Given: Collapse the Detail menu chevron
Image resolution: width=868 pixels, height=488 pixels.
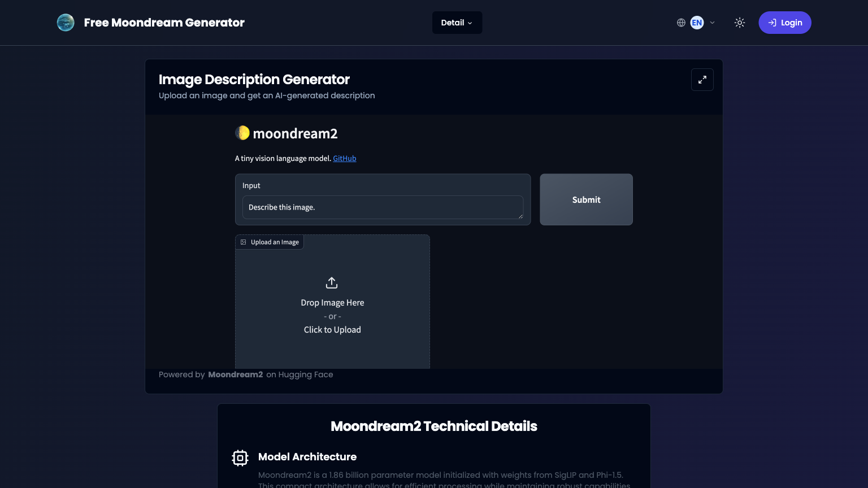Looking at the screenshot, I should pyautogui.click(x=470, y=23).
